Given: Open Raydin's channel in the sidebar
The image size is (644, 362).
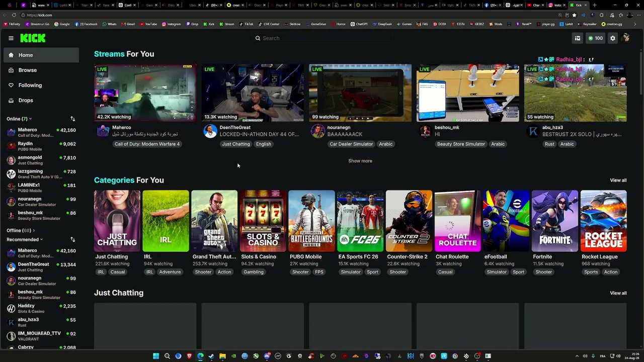Looking at the screenshot, I should click(x=41, y=146).
